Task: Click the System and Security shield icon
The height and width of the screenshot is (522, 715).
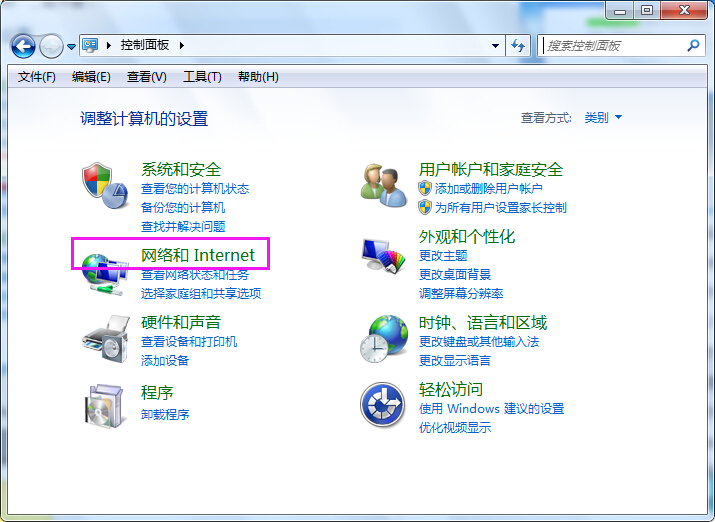Action: (105, 185)
